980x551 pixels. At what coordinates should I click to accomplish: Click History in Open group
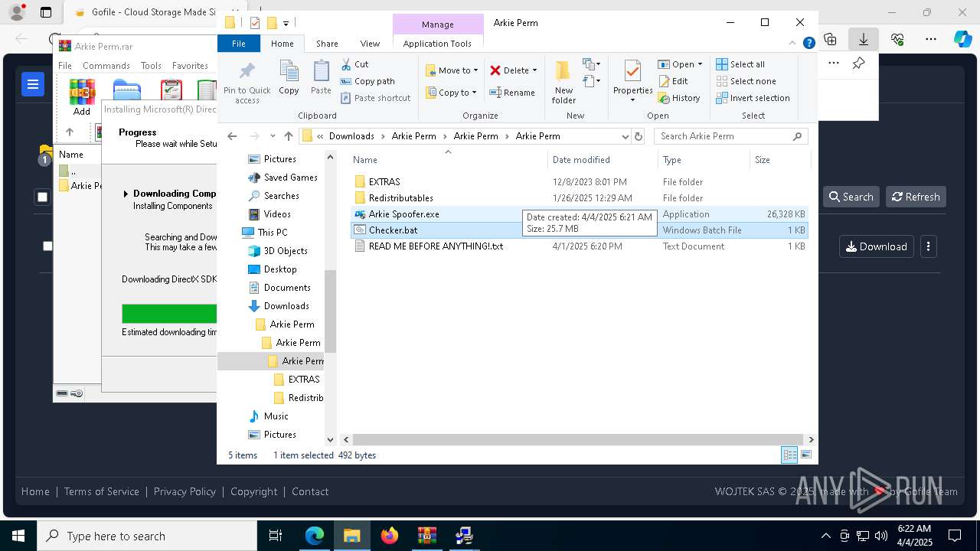(x=679, y=98)
